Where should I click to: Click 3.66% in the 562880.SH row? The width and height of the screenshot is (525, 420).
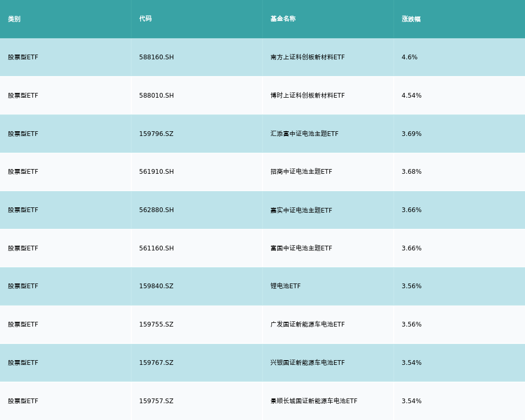point(412,210)
